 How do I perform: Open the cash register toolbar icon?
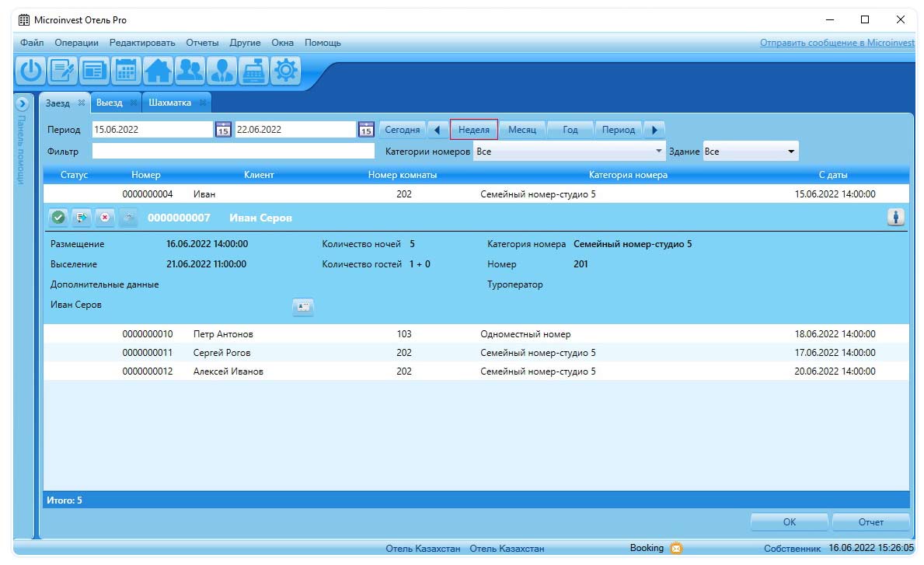point(253,71)
